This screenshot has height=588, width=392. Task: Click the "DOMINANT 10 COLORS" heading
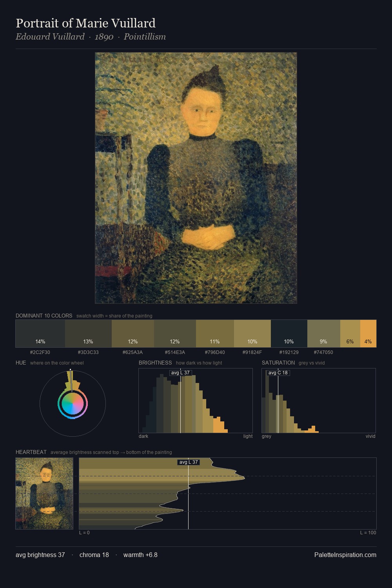44,316
